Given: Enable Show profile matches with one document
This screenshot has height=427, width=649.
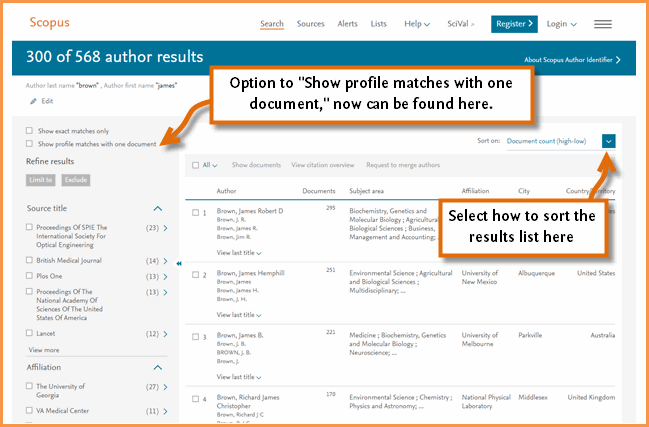Looking at the screenshot, I should click(x=29, y=144).
